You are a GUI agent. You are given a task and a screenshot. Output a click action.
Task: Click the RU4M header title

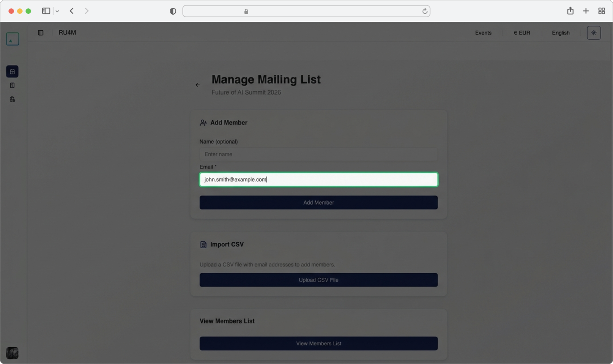point(67,33)
